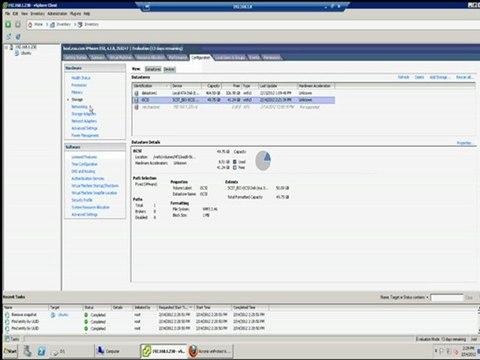480x360 pixels.
Task: Click the white Free legend swatch
Action: pos(235,167)
